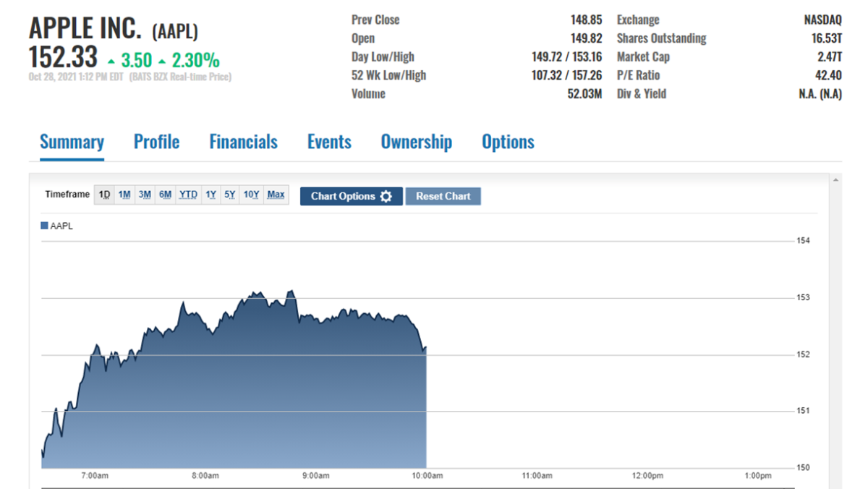The width and height of the screenshot is (868, 489).
Task: Click the Open value 149.82
Action: click(587, 38)
